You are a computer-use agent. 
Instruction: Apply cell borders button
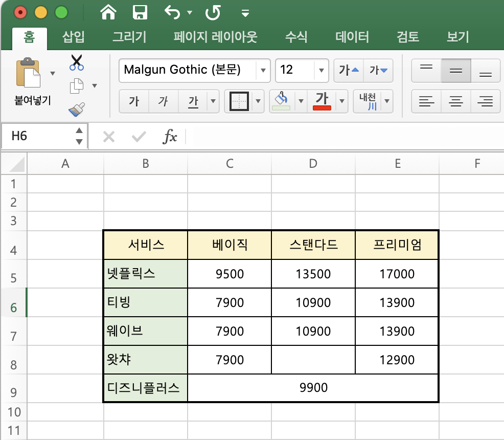coord(239,101)
